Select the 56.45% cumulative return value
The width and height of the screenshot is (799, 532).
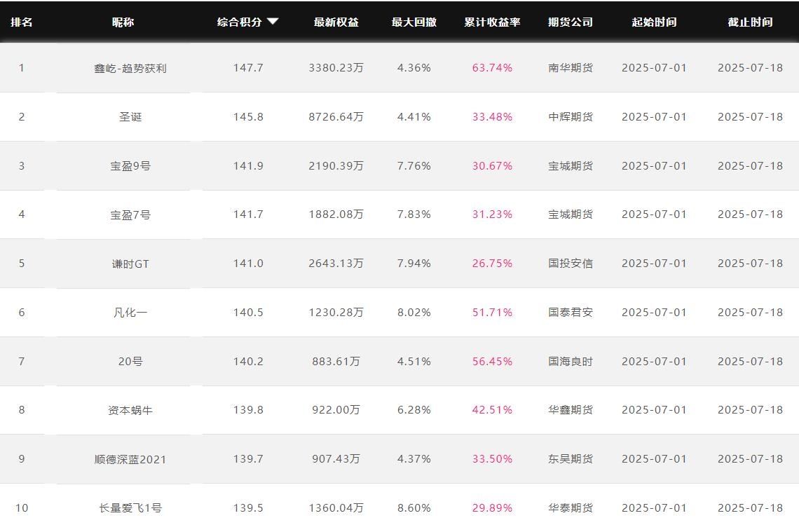coord(492,361)
